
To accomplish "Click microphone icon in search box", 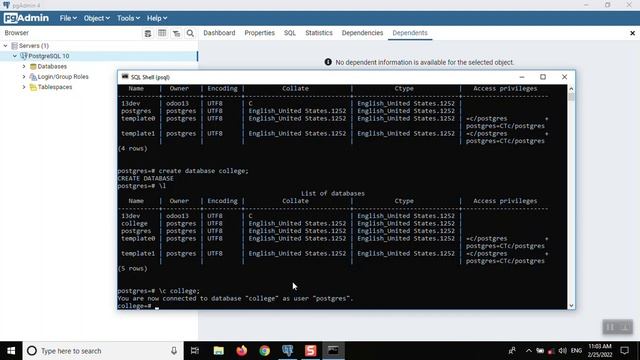I will pos(174,351).
